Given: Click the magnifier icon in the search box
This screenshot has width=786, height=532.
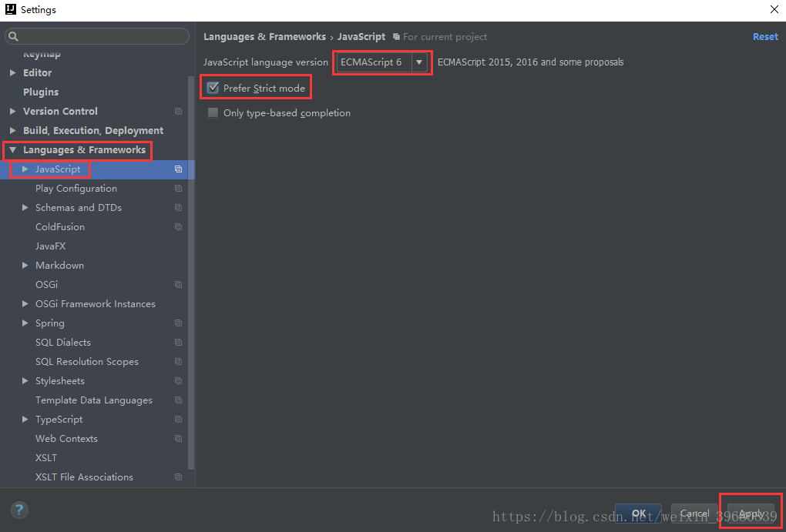Looking at the screenshot, I should point(14,36).
